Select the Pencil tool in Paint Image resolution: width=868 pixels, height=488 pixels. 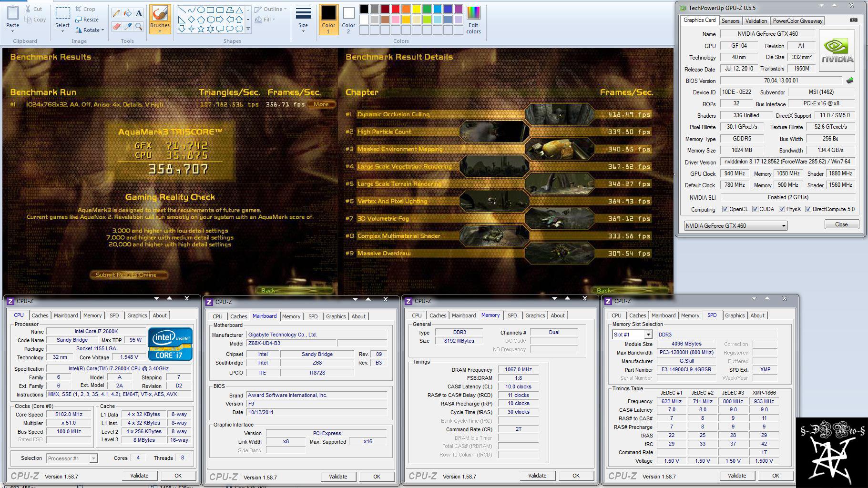coord(116,13)
